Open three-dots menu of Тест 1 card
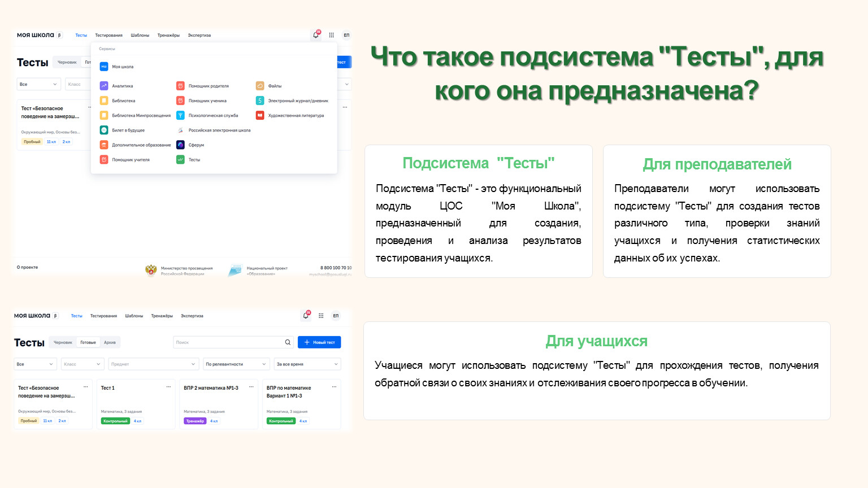This screenshot has width=868, height=488. (x=168, y=387)
